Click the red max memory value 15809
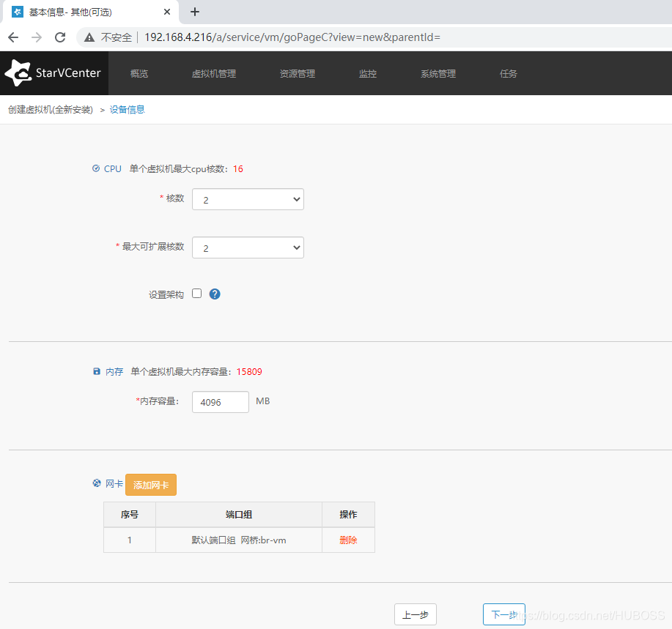Screen dimensions: 672x629 click(x=249, y=372)
